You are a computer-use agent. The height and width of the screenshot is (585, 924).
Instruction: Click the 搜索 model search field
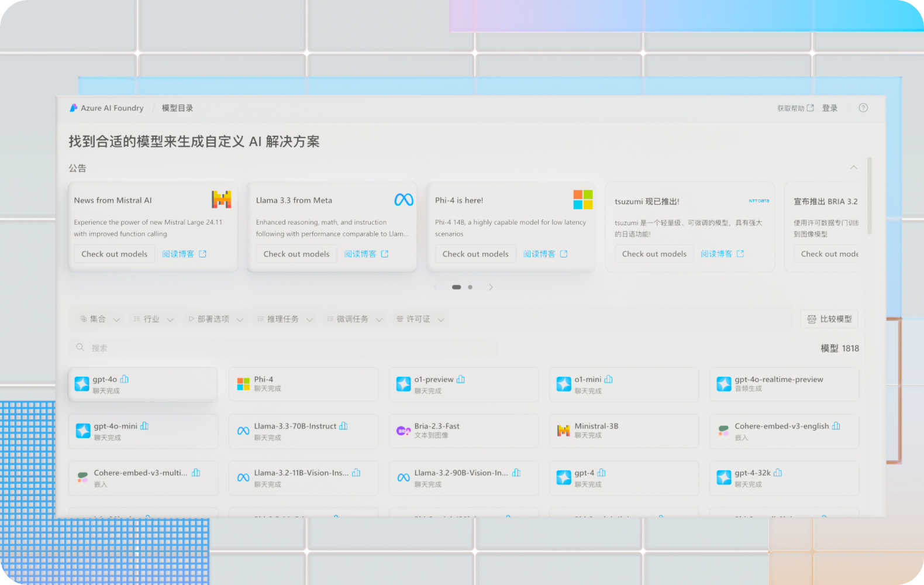(x=284, y=347)
